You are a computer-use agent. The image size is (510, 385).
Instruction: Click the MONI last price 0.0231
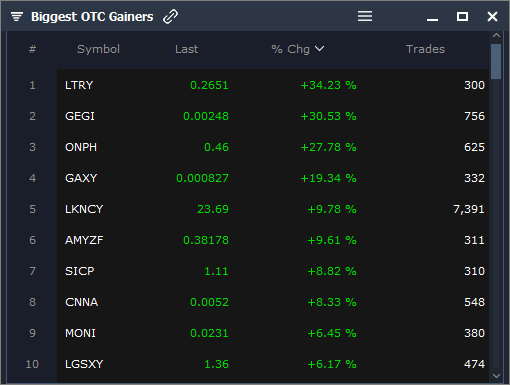pyautogui.click(x=209, y=333)
